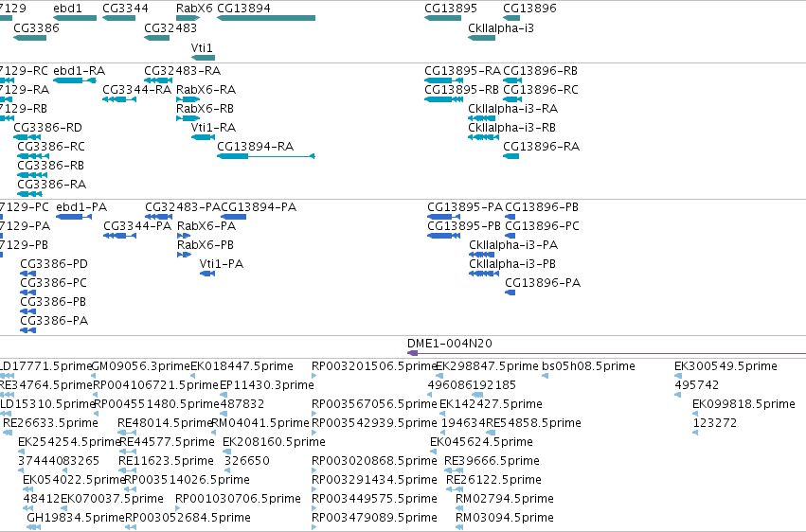Click the purple DME1-004N20 BAC line
806x532 pixels.
tap(606, 353)
